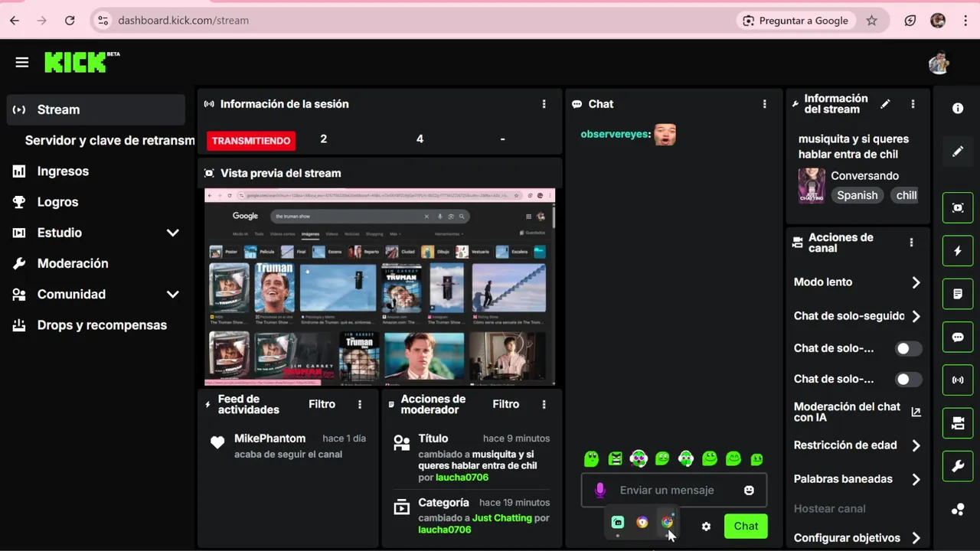The width and height of the screenshot is (980, 551).
Task: Toggle the wrench stream-info icon in the right sidebar
Action: [958, 466]
